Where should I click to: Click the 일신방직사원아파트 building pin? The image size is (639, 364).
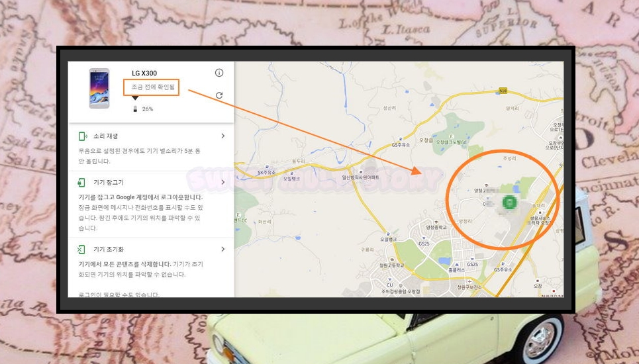(361, 172)
